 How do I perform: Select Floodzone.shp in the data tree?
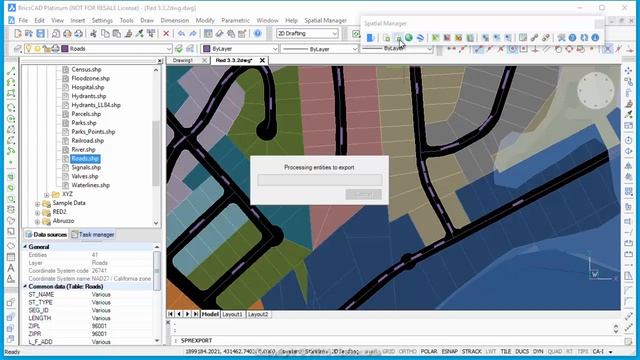click(x=90, y=78)
